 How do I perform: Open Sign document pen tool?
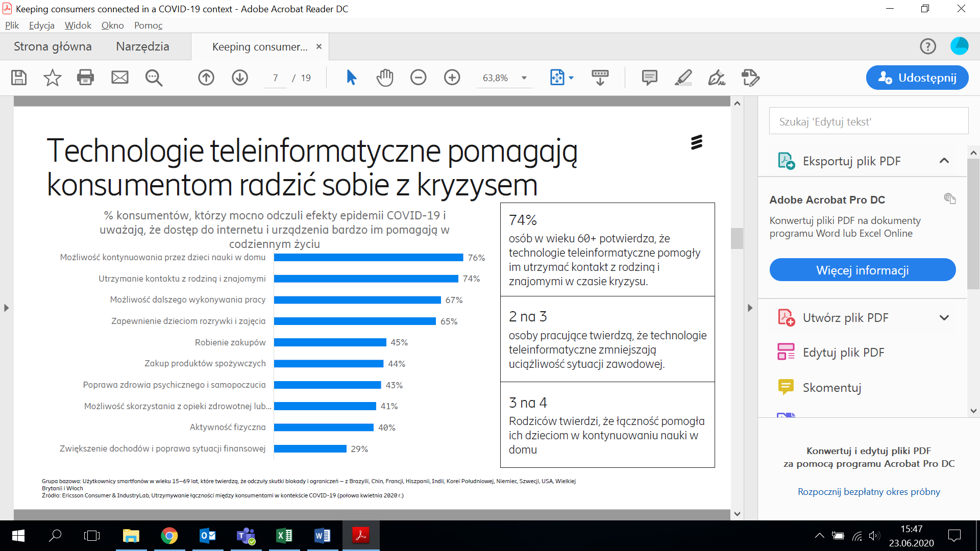pos(717,78)
